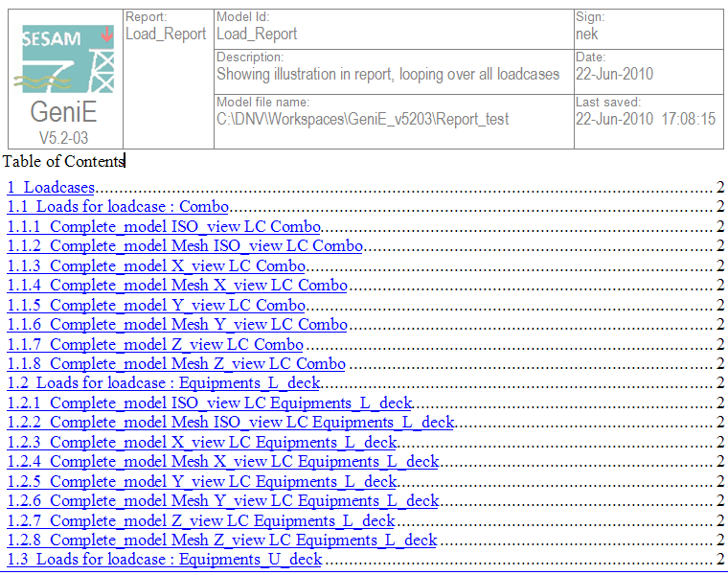Screen dimensions: 728x575
Task: Click the model file name path cell
Action: pos(362,120)
